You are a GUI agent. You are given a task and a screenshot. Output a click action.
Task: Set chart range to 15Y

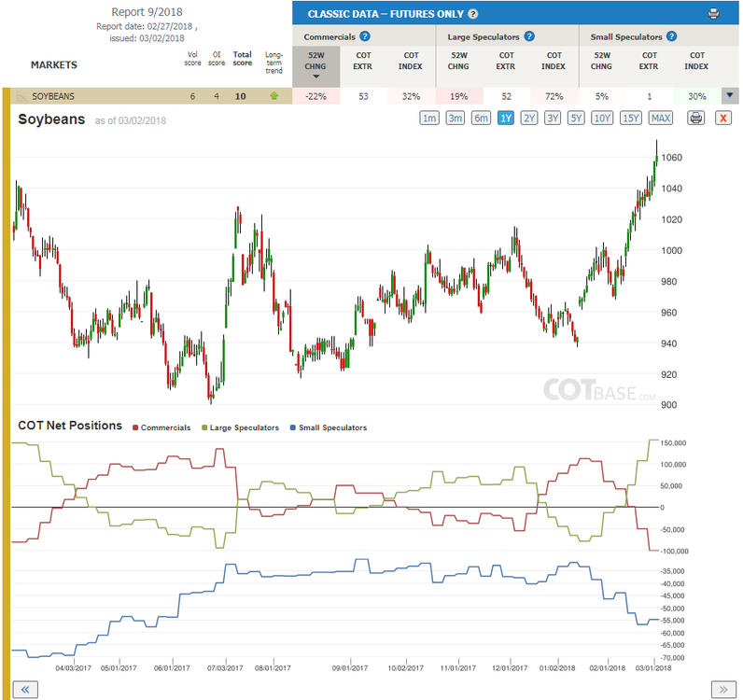(x=631, y=118)
